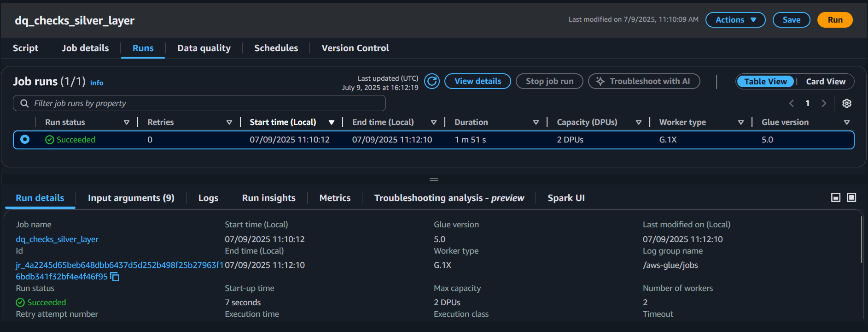The width and height of the screenshot is (868, 332).
Task: Copy the job run Id
Action: [115, 277]
